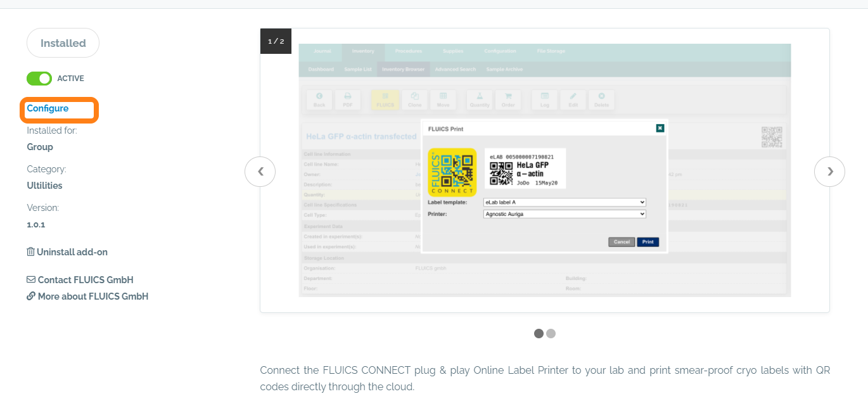Click the FLUICS CONNECT yellow logo
The image size is (868, 420).
[x=452, y=172]
